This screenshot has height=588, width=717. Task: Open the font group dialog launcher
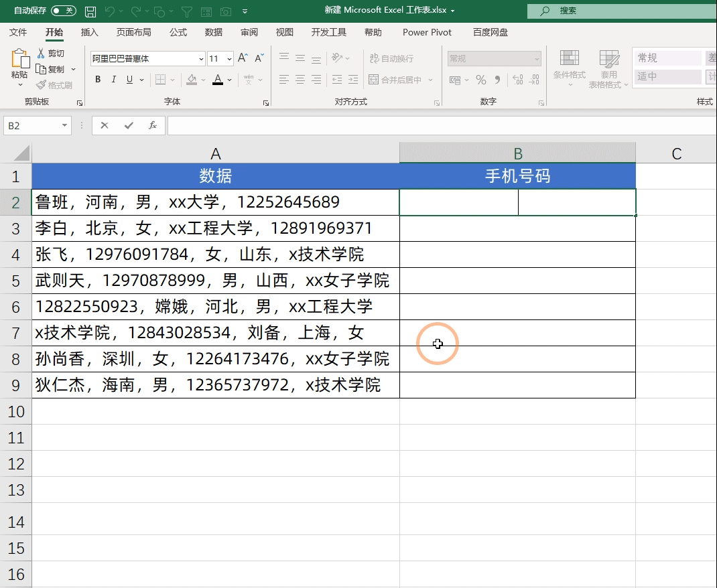tap(265, 103)
